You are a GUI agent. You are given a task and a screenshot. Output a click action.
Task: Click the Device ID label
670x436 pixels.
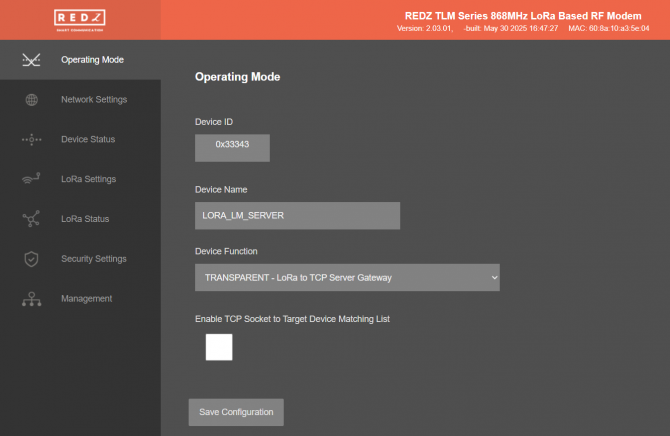click(214, 122)
